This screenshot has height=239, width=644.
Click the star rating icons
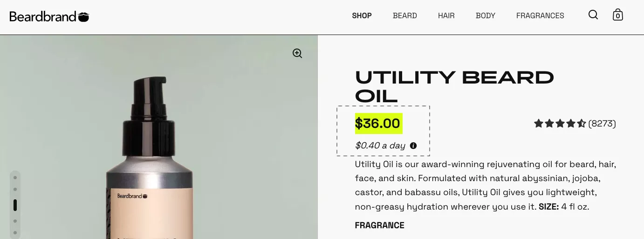[x=560, y=124]
